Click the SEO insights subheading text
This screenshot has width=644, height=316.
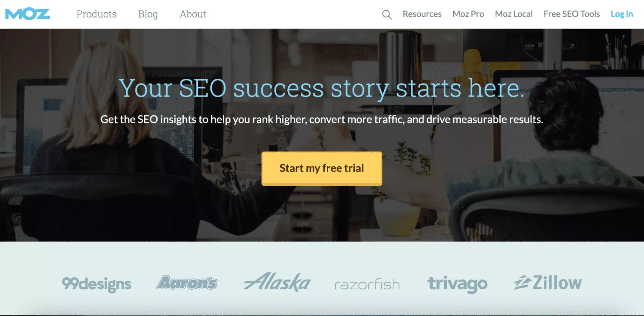click(322, 119)
